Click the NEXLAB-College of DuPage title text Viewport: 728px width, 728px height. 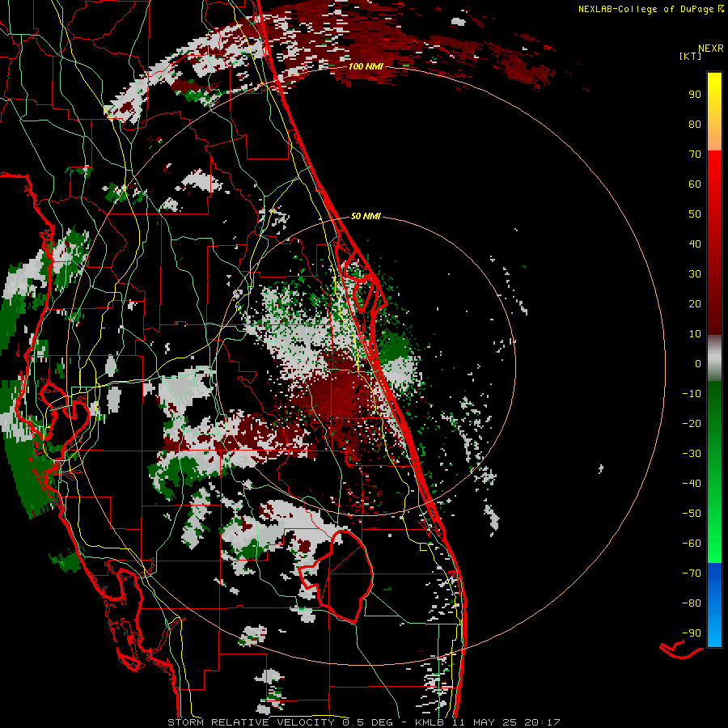click(645, 9)
